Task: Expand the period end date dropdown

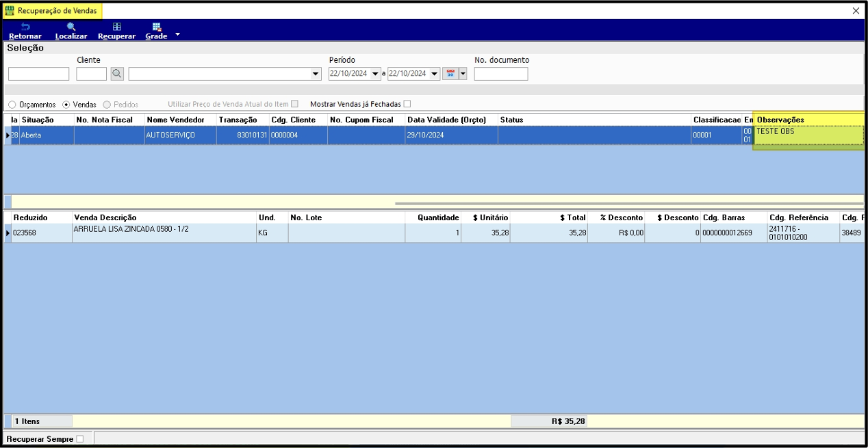Action: (435, 74)
